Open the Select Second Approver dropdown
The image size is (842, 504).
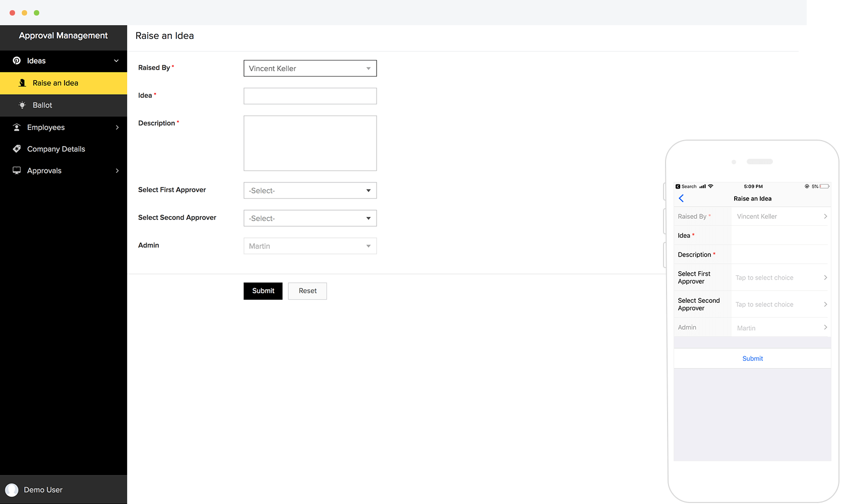(310, 218)
